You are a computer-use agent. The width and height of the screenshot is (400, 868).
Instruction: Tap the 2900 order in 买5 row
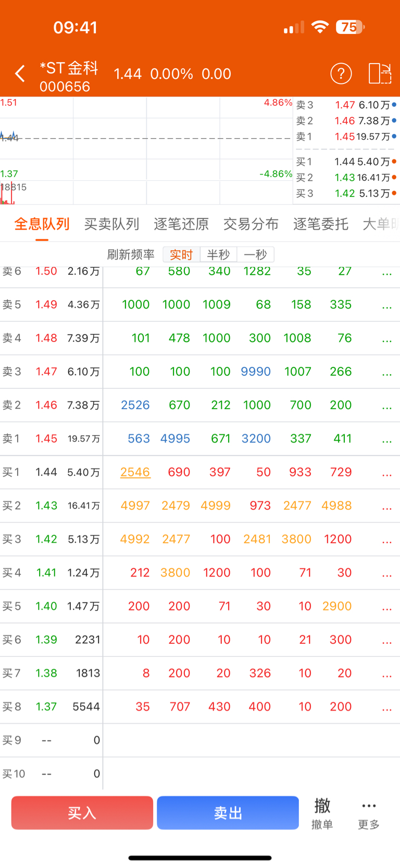[337, 606]
